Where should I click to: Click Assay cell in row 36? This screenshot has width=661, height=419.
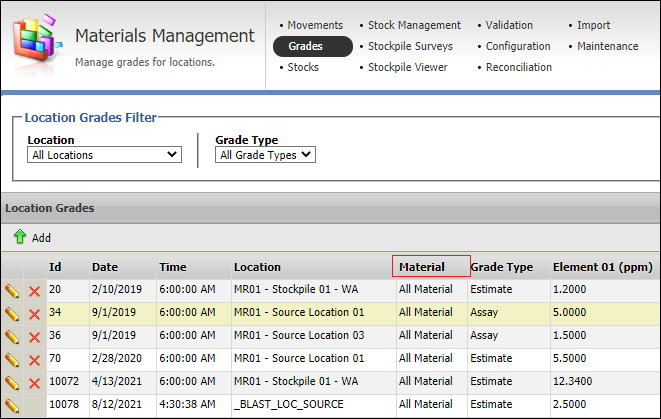pos(484,335)
